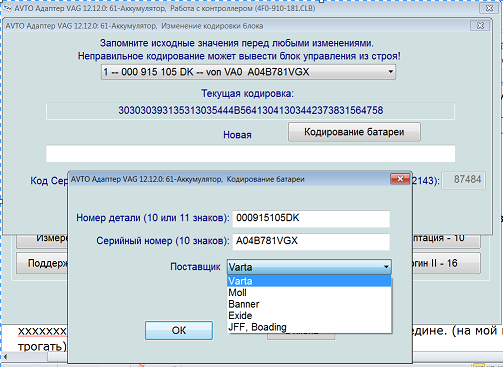Image resolution: width=503 pixels, height=367 pixels.
Task: Click the Поддерж... button in background window
Action: click(42, 263)
